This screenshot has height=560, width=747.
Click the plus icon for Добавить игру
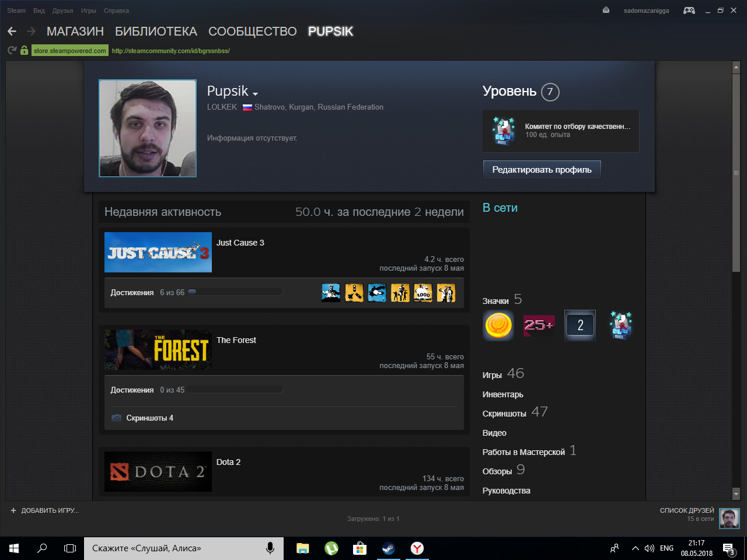13,510
